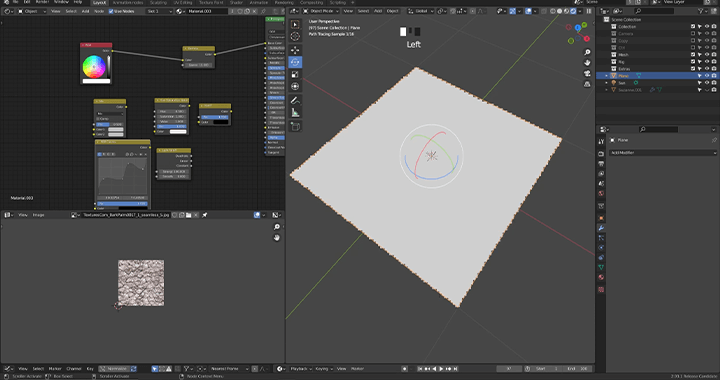Switch to the Sculpting workspace tab
Screen dimensions: 720x380
[x=158, y=2]
